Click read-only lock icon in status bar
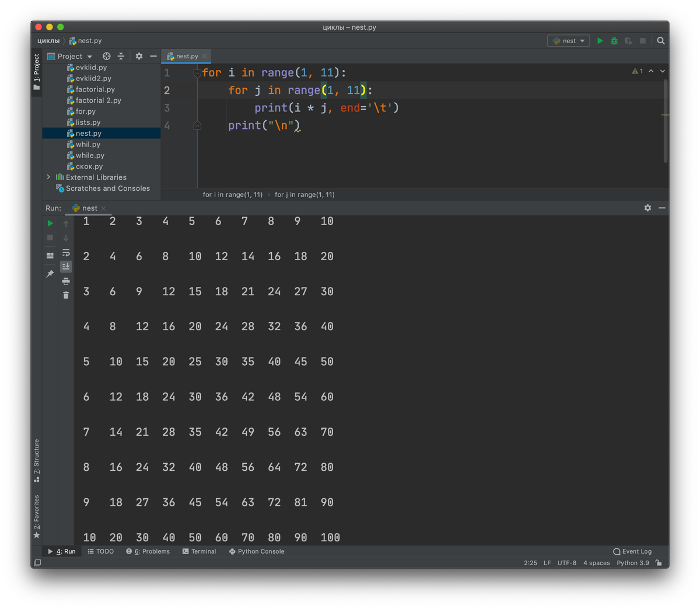The width and height of the screenshot is (700, 609). pos(659,563)
